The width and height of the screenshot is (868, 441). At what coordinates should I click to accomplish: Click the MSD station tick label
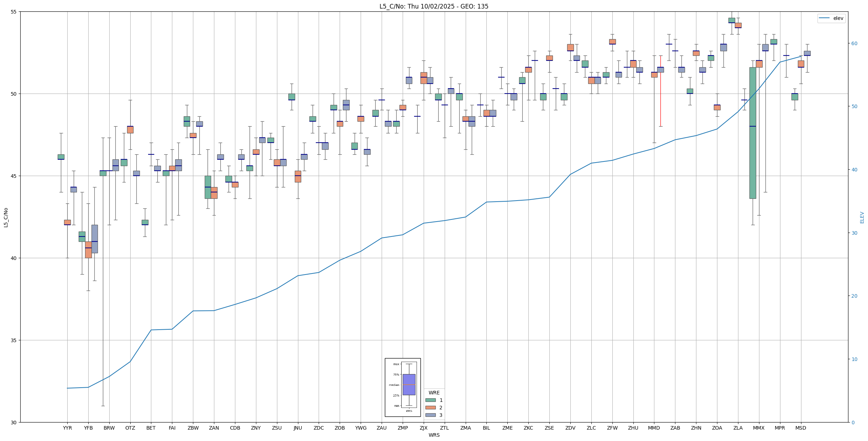pos(801,428)
